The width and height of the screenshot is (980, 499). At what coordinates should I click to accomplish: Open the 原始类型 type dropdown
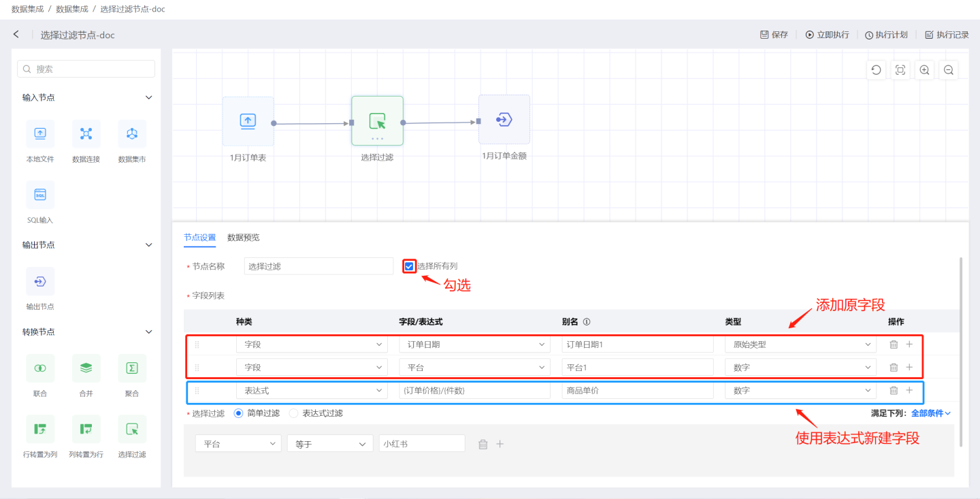[x=800, y=344]
